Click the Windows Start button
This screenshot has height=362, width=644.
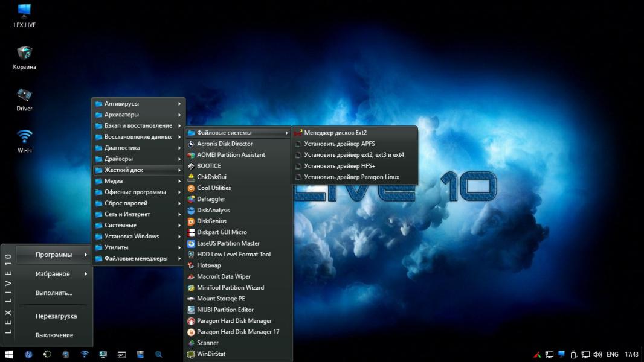[9, 354]
